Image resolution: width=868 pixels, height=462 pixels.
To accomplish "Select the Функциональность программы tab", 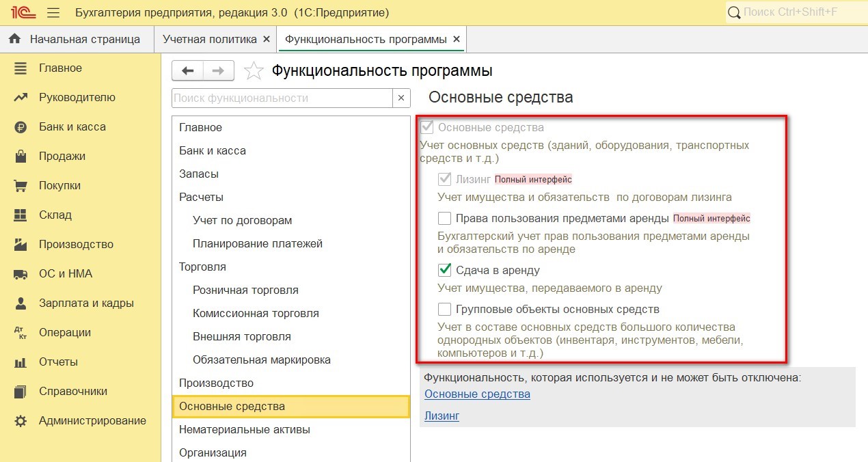I will (372, 39).
